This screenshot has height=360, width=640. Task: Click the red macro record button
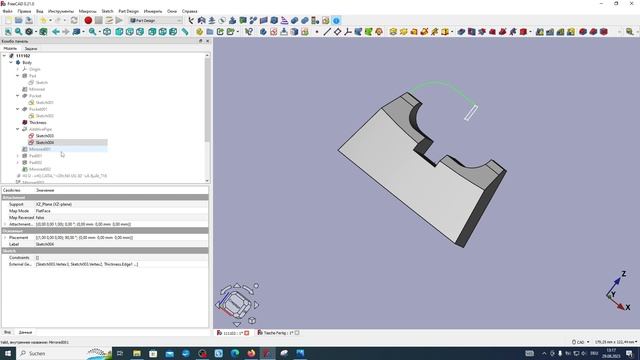tap(88, 20)
